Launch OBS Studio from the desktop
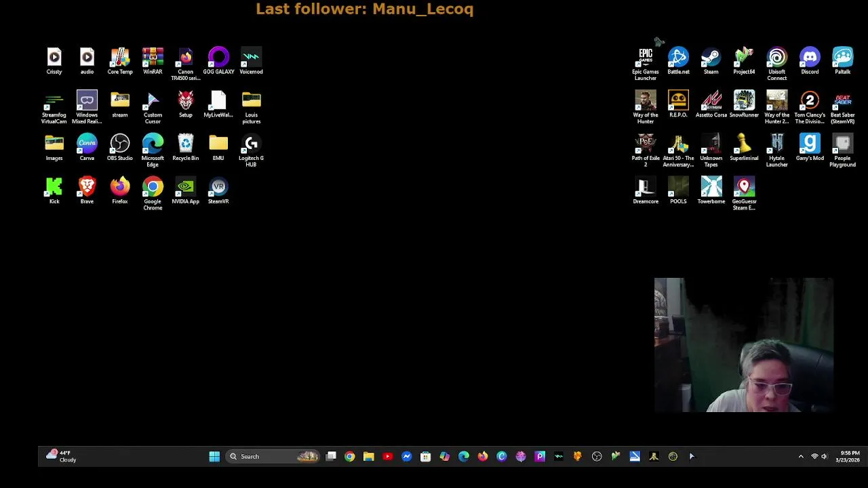 pos(120,148)
